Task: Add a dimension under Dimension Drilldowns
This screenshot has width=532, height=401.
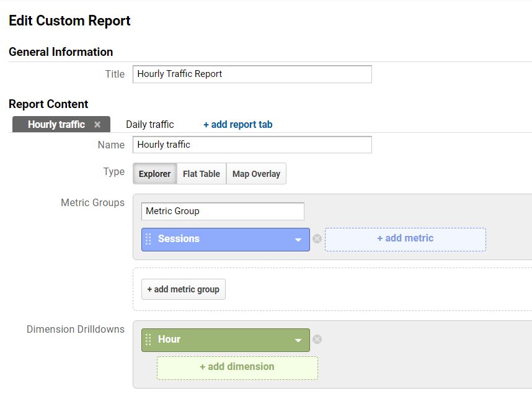Action: (237, 367)
